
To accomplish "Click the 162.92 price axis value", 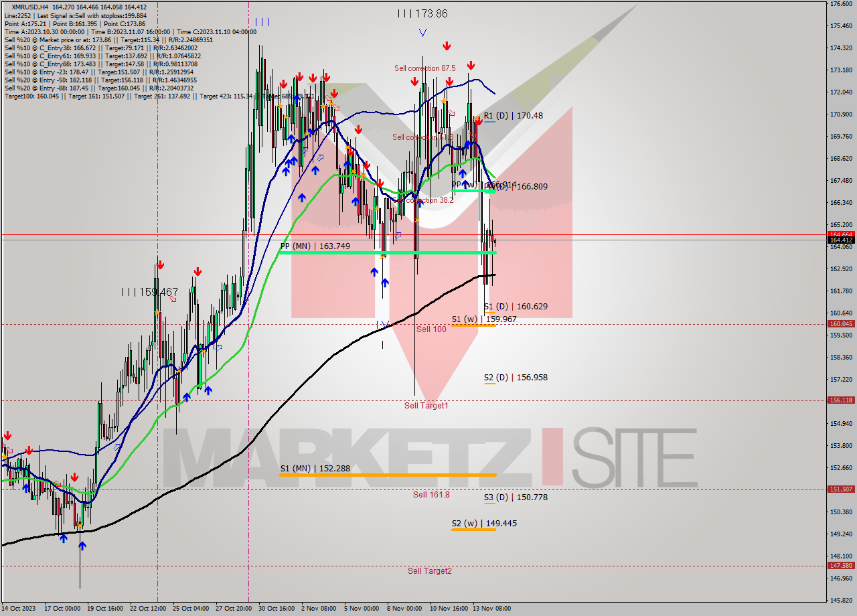I will [x=841, y=269].
